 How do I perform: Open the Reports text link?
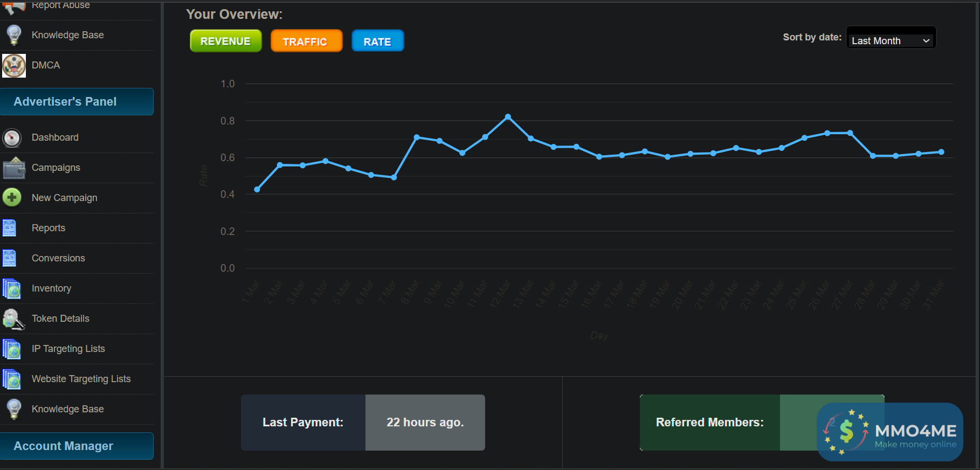(x=49, y=228)
